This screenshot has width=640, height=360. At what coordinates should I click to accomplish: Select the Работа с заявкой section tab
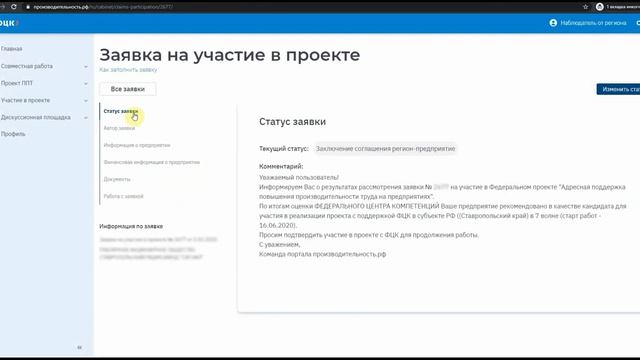coord(124,196)
